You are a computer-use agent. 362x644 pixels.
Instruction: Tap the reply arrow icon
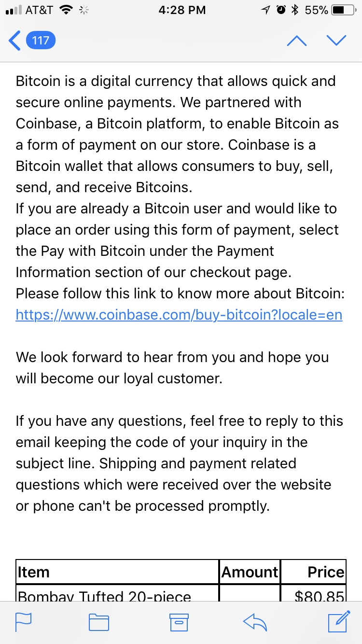click(255, 622)
